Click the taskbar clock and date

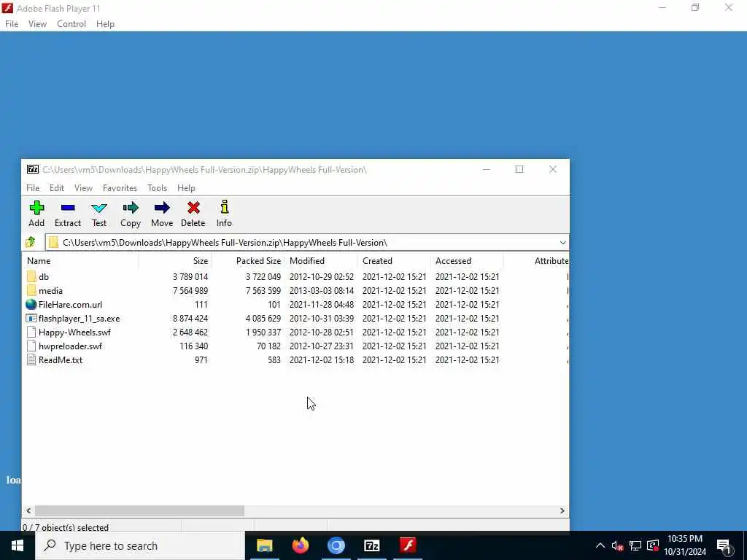click(684, 545)
